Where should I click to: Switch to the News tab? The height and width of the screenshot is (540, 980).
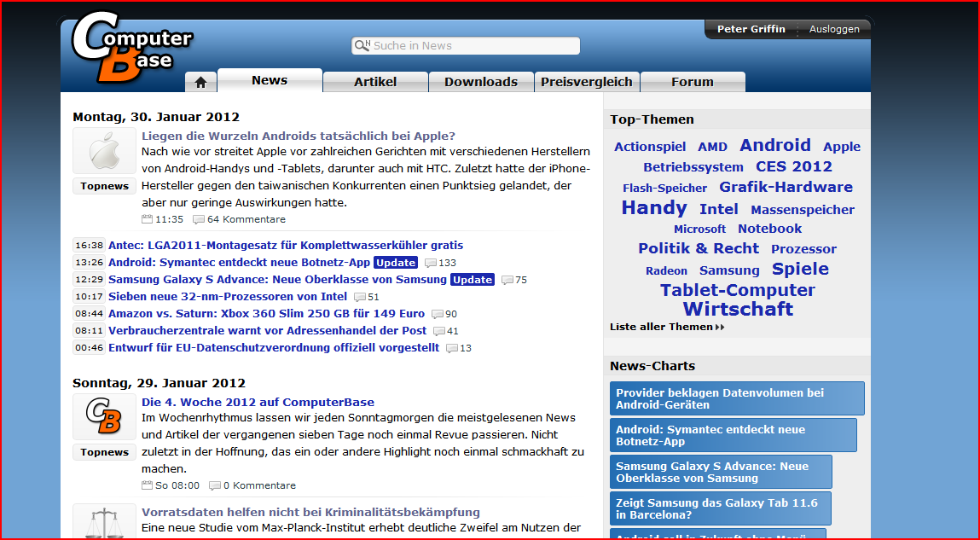coord(270,80)
